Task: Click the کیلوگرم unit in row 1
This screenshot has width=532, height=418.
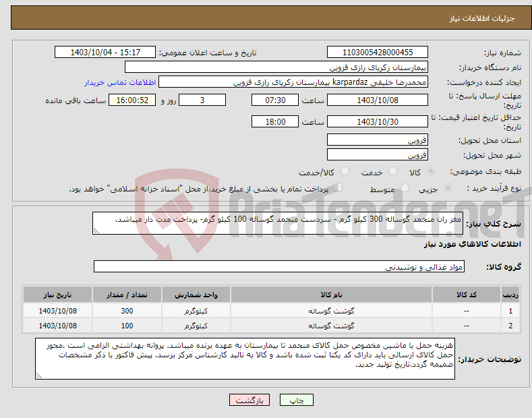Action: point(196,311)
